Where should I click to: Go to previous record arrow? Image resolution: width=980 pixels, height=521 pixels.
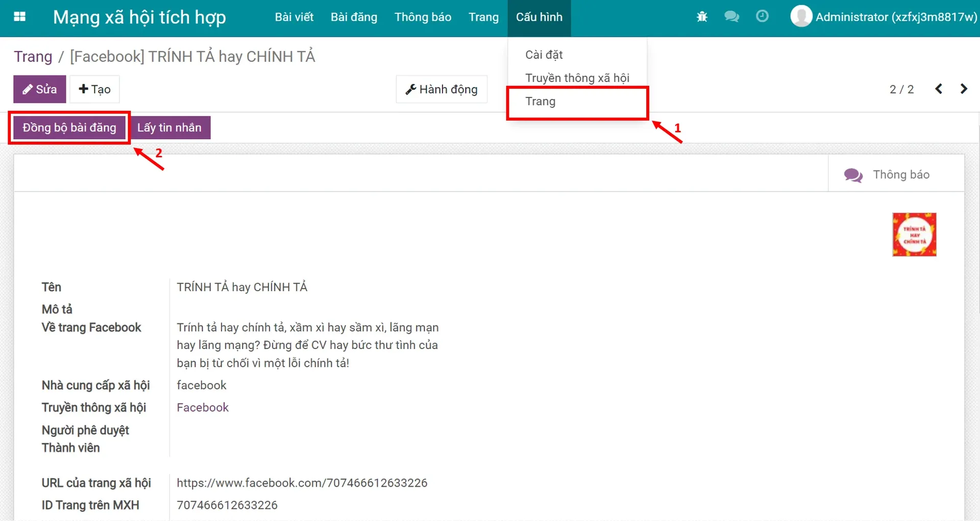939,89
